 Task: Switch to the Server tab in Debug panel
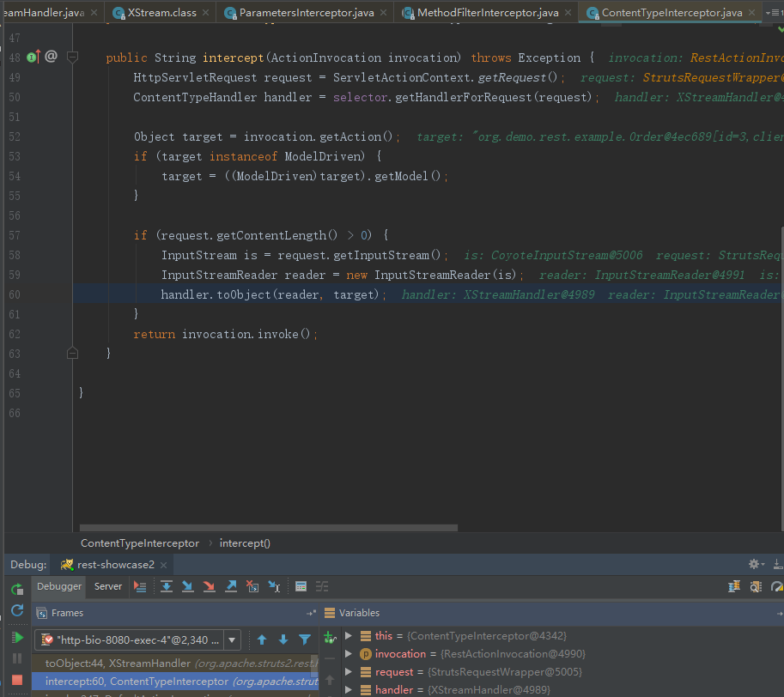pyautogui.click(x=108, y=586)
